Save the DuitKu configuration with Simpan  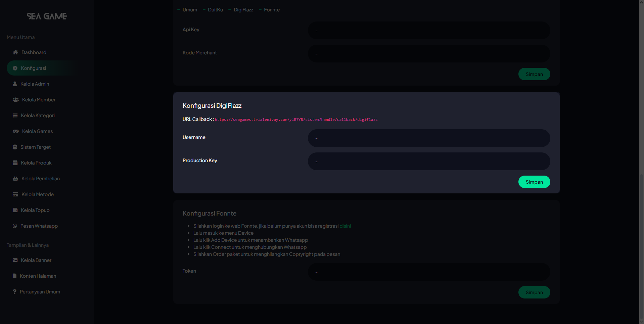tap(534, 74)
